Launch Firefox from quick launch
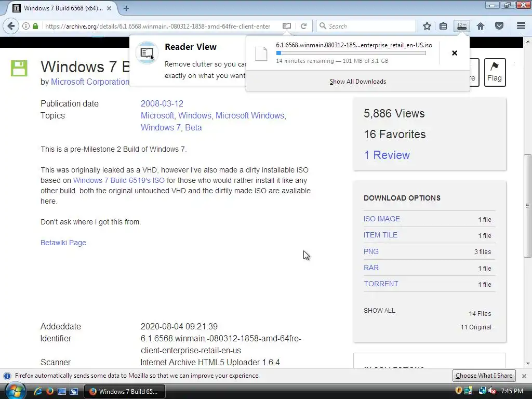 tap(50, 391)
